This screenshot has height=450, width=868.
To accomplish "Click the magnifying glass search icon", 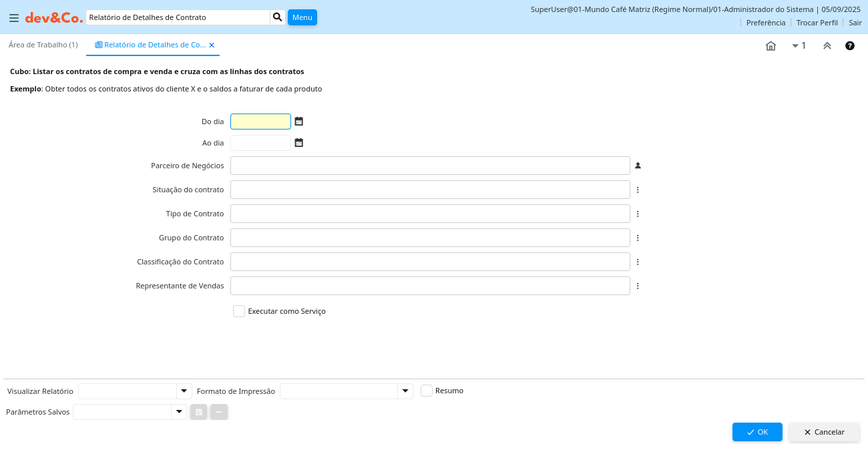I will [278, 17].
